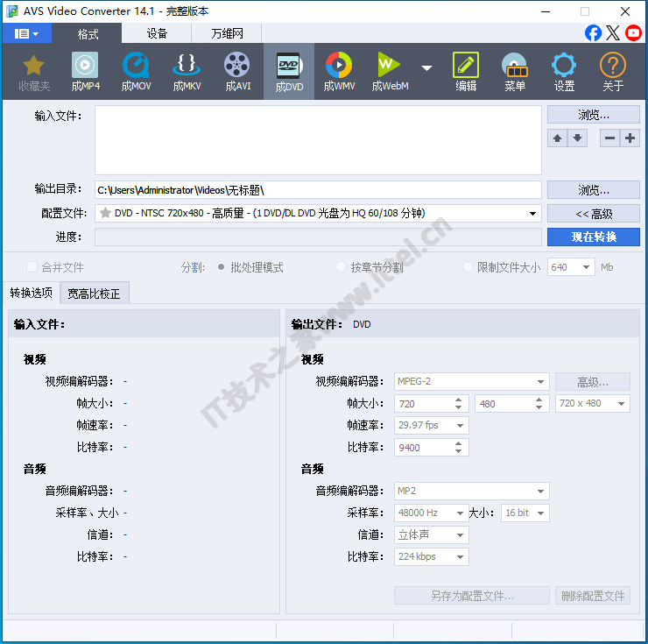This screenshot has width=648, height=644.
Task: Click the 输入文件 list area
Action: tap(318, 140)
